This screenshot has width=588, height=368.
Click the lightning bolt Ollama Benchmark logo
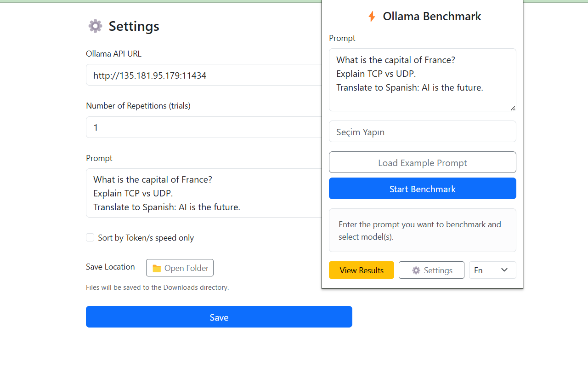click(x=372, y=17)
